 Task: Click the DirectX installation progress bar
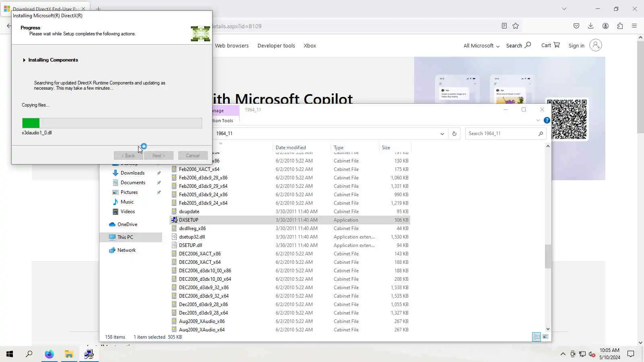pyautogui.click(x=112, y=123)
